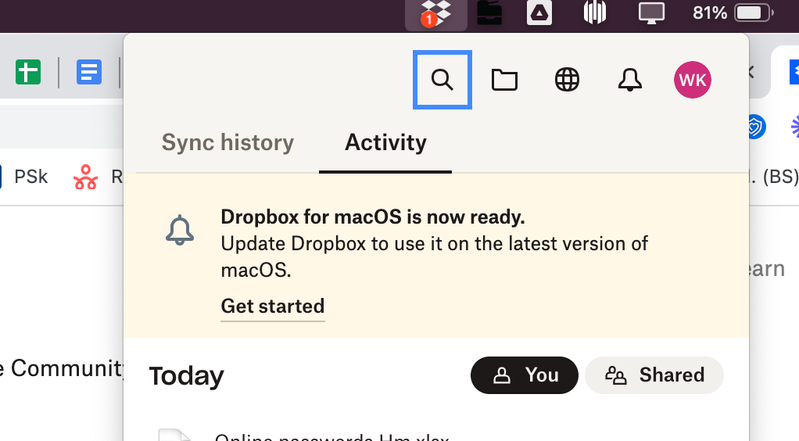Open the Online passwords file entry

pos(330,436)
